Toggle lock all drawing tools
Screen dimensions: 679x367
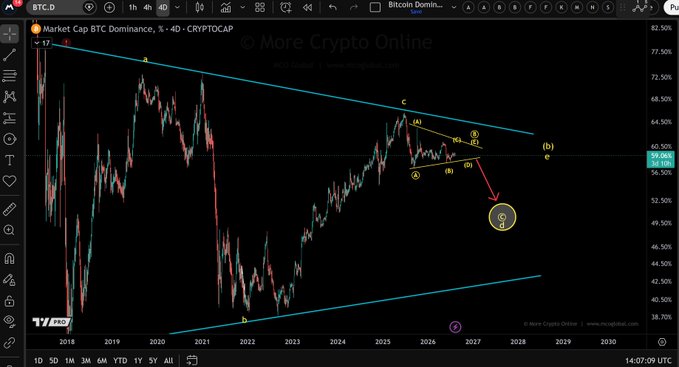coord(10,301)
